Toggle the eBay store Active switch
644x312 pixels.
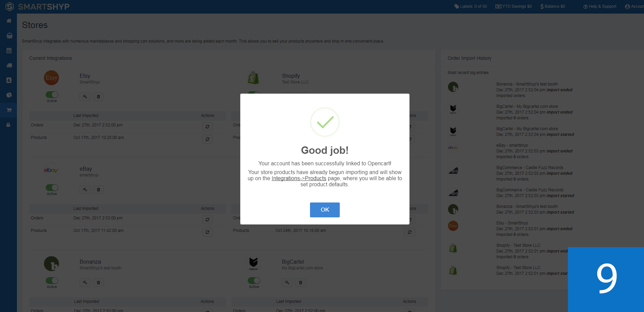pos(52,188)
